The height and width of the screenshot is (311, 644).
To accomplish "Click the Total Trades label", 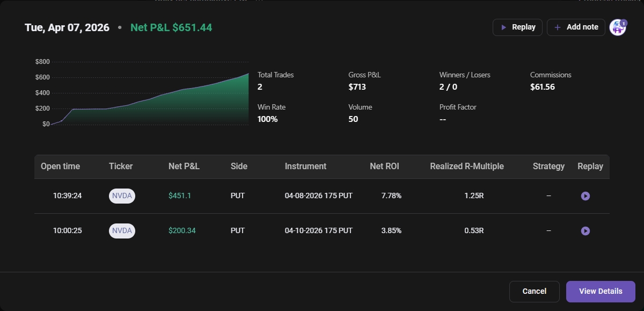I will pos(276,75).
